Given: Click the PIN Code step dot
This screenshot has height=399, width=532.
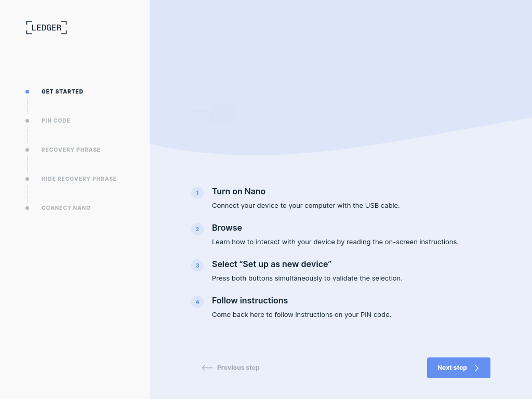Looking at the screenshot, I should tap(28, 121).
